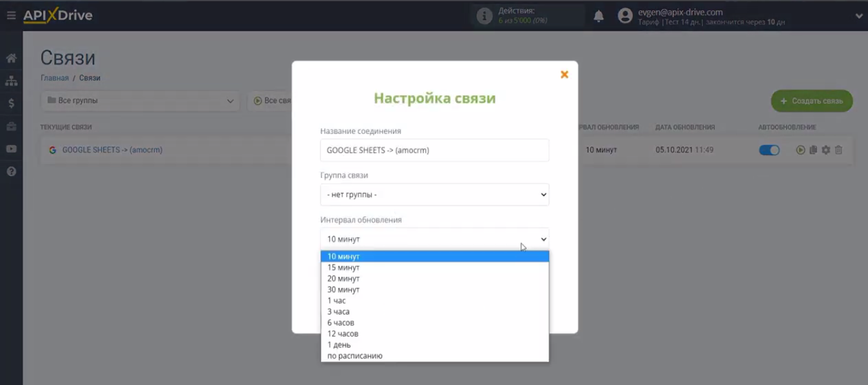Toggle auto-update switch for GOOGLE SHEETS connection
This screenshot has width=868, height=385.
(769, 150)
